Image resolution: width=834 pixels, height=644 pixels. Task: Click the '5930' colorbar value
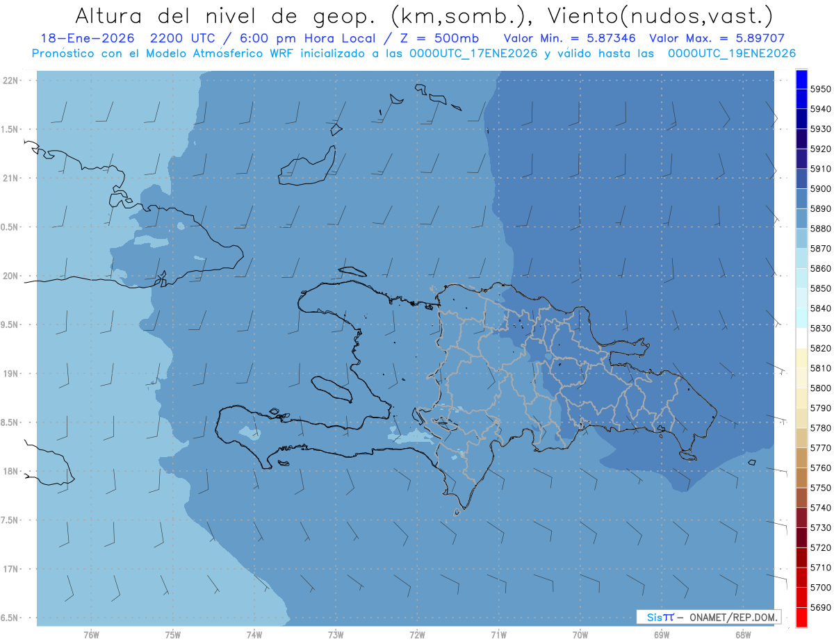pyautogui.click(x=821, y=129)
